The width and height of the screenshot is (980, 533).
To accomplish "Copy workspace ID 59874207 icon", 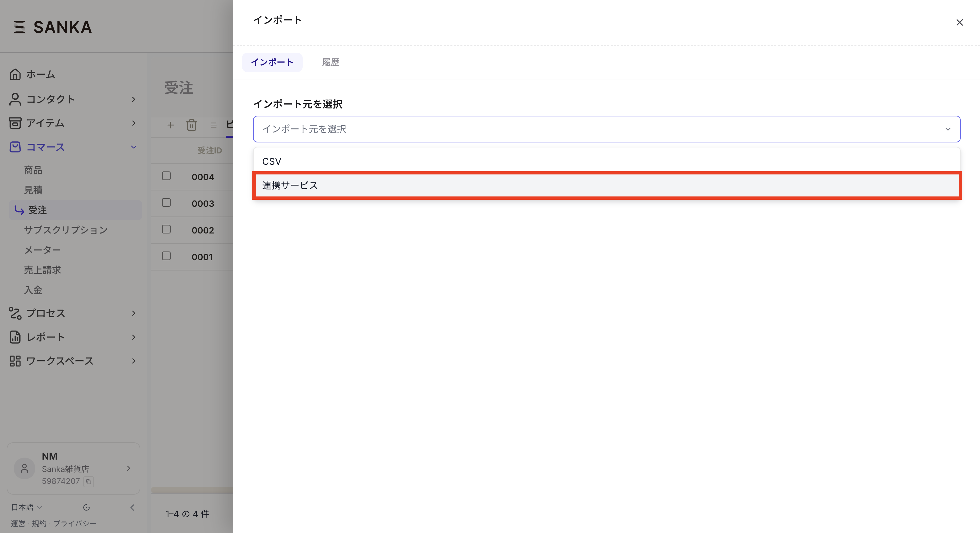I will 89,482.
